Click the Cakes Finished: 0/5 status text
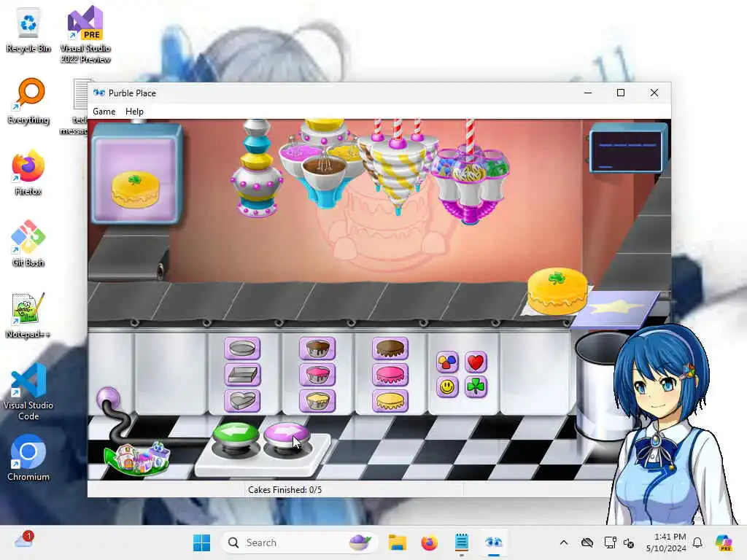 tap(285, 489)
